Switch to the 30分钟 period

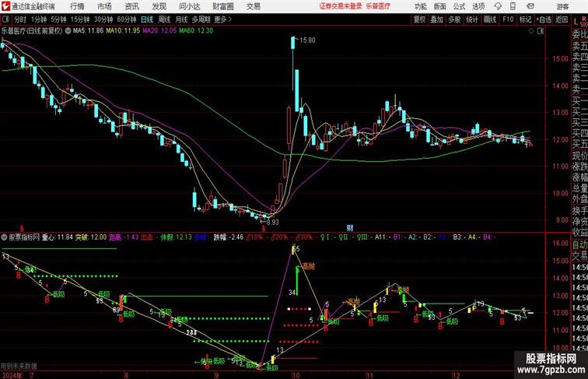(x=103, y=19)
